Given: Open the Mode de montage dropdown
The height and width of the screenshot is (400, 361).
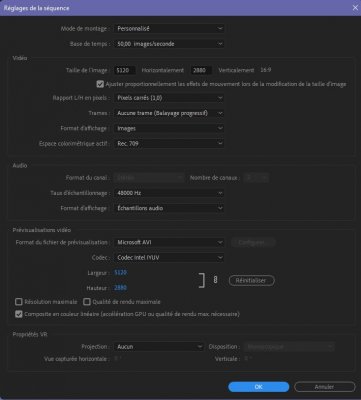Looking at the screenshot, I should (169, 29).
